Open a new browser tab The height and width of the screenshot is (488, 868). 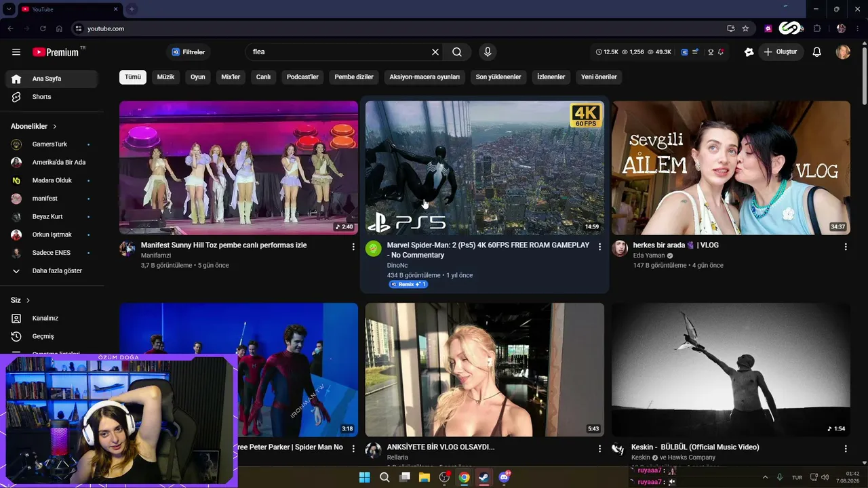click(x=132, y=9)
